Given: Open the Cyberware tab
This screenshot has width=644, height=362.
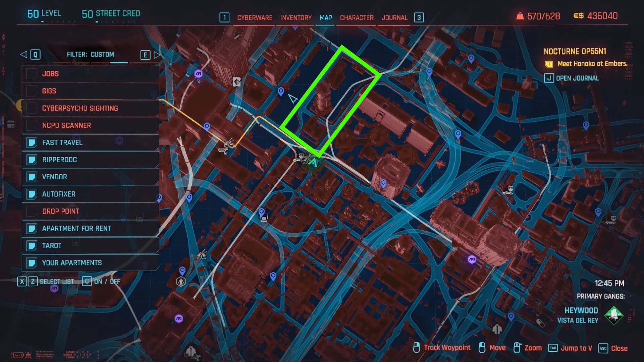Looking at the screenshot, I should click(x=255, y=18).
